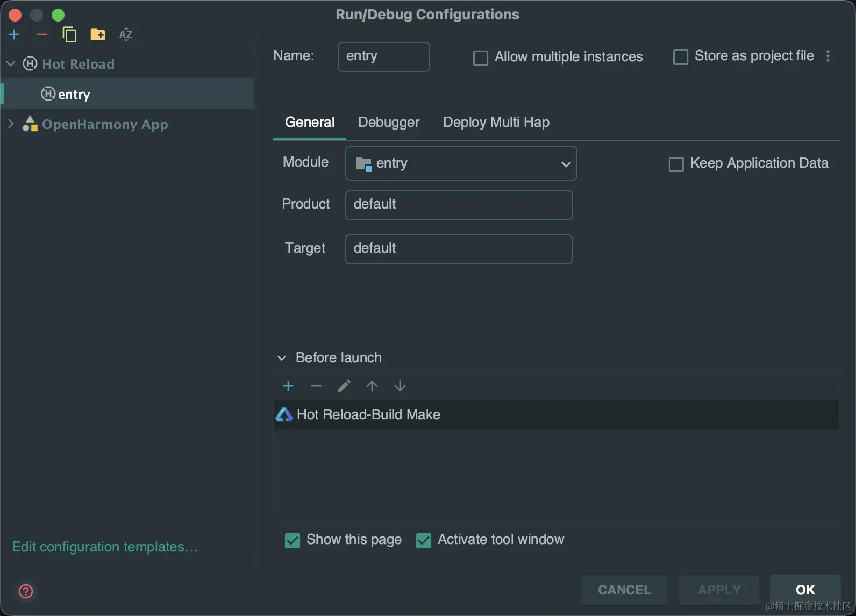Remove the before launch task
This screenshot has height=616, width=856.
coord(316,386)
